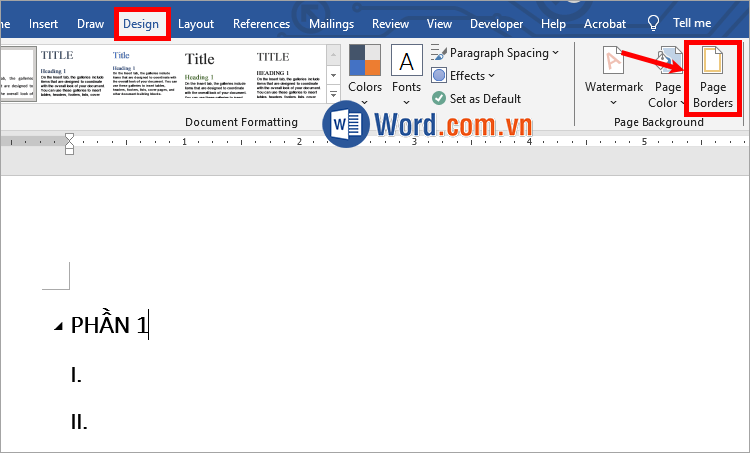The width and height of the screenshot is (750, 453).
Task: Click the Effects circle icon
Action: pyautogui.click(x=439, y=76)
